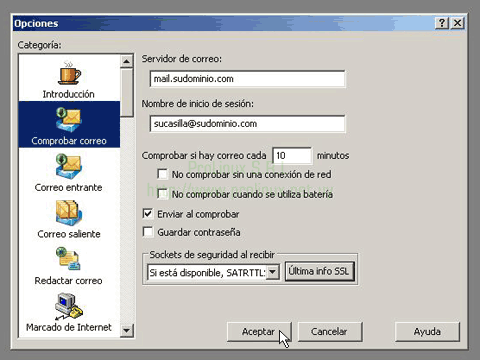Click the Cancelar button
The height and width of the screenshot is (360, 480).
(329, 332)
